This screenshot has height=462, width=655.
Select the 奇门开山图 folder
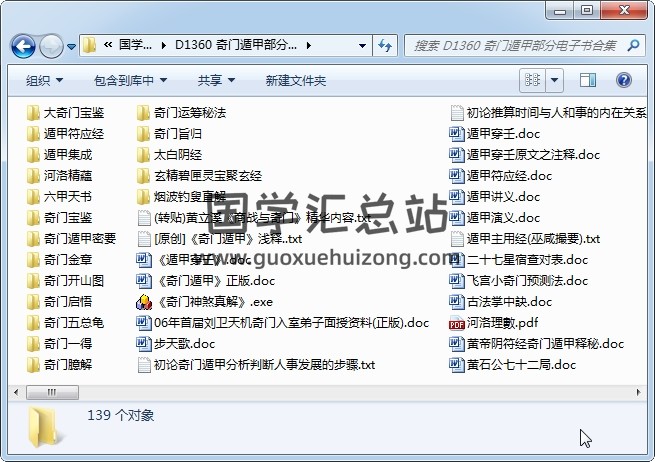tap(65, 281)
